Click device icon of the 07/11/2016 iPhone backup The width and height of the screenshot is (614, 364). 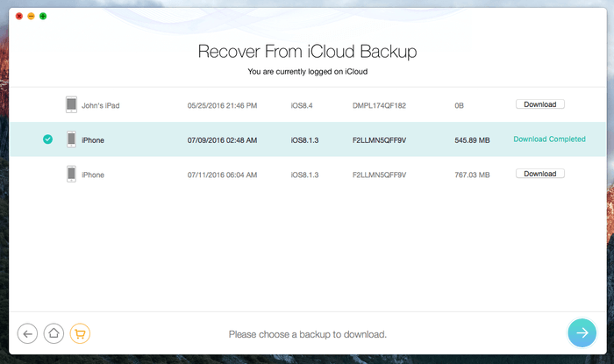click(x=71, y=174)
